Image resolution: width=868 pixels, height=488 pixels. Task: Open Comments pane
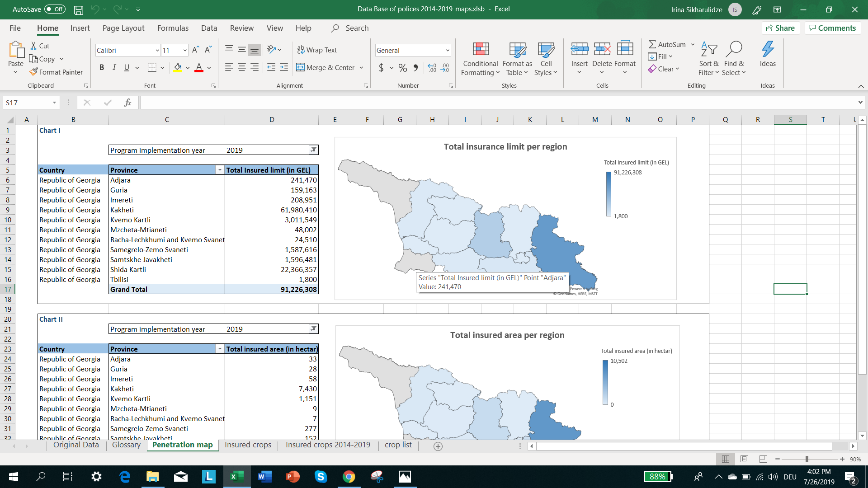pos(832,28)
